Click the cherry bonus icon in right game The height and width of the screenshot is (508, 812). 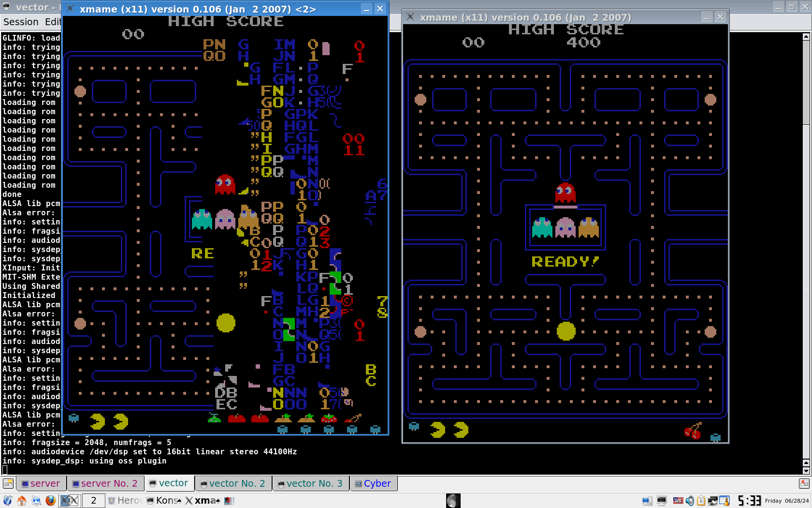(x=693, y=431)
